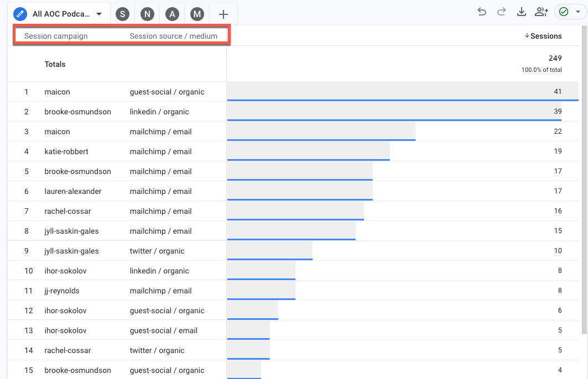Select brooke-osmundson in row 5
588x379 pixels.
tap(77, 171)
